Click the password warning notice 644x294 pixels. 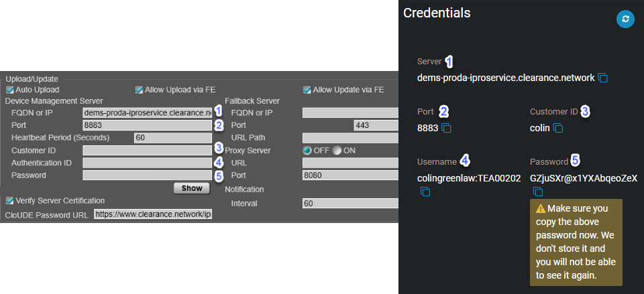point(576,242)
